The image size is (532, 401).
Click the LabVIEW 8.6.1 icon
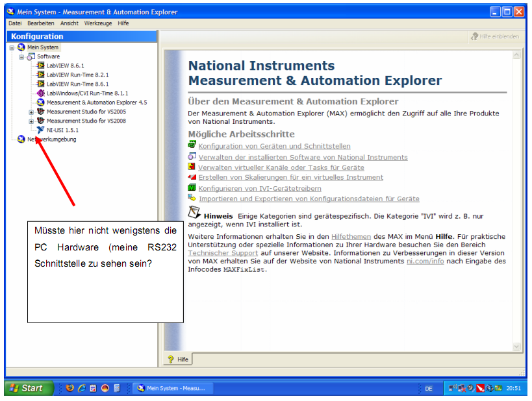point(41,66)
